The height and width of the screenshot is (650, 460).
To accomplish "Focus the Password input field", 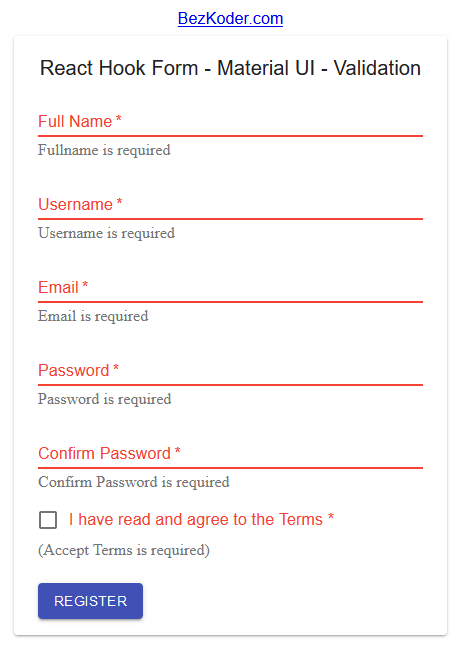I will click(230, 371).
